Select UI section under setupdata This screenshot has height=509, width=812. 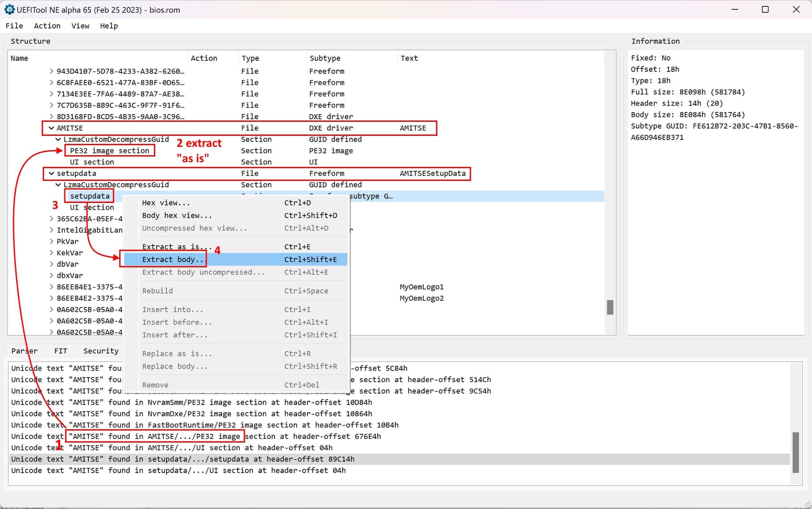click(92, 208)
